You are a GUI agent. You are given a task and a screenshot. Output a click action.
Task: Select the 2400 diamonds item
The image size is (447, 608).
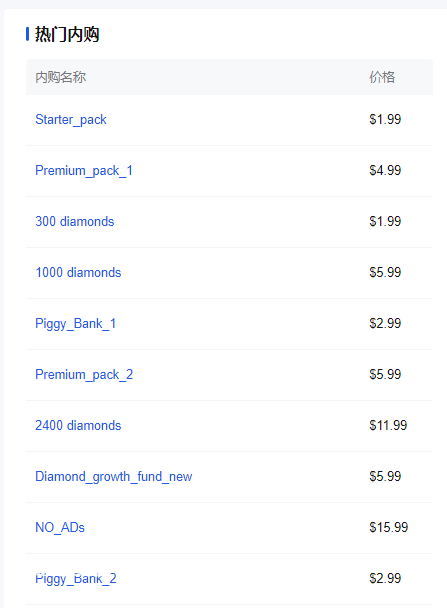coord(78,425)
